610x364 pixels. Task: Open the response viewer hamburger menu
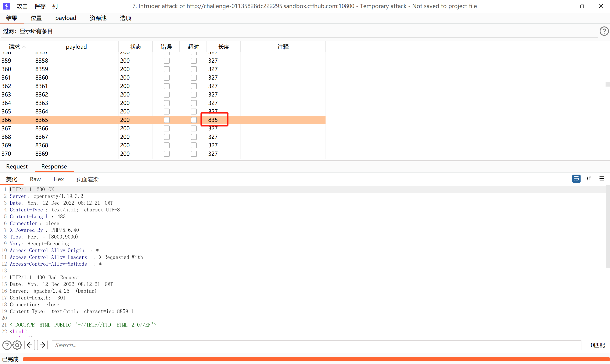[601, 179]
